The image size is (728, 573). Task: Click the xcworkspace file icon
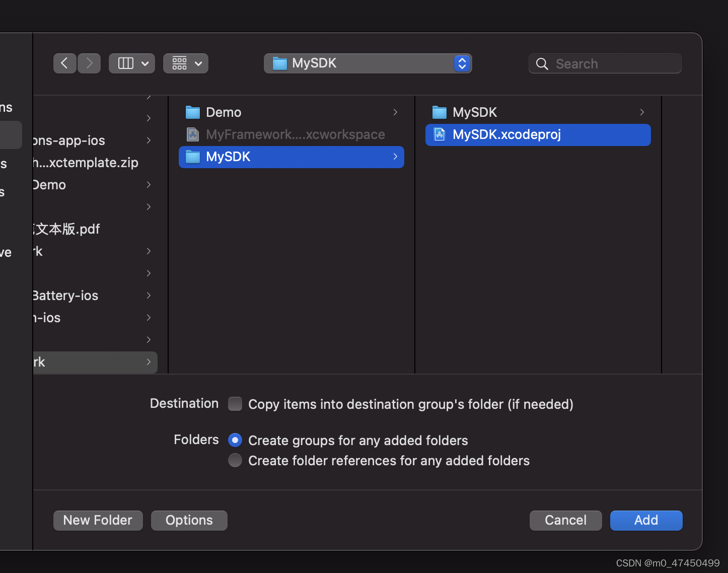pyautogui.click(x=193, y=134)
